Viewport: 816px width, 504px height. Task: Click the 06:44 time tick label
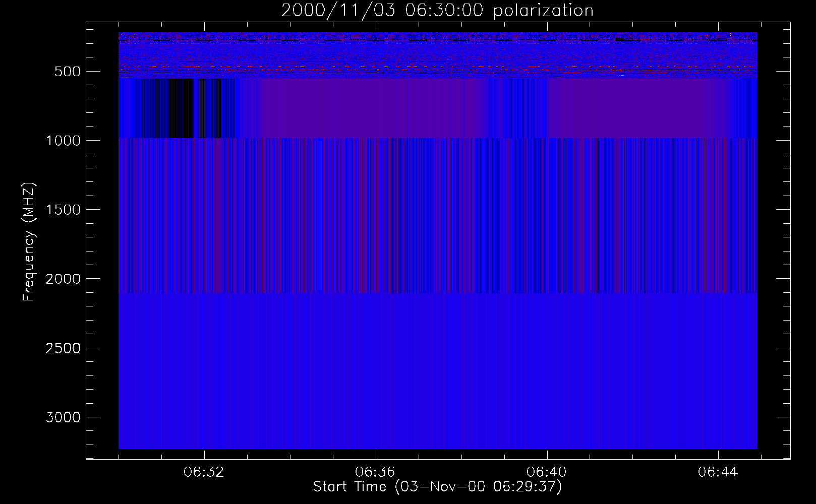[718, 472]
